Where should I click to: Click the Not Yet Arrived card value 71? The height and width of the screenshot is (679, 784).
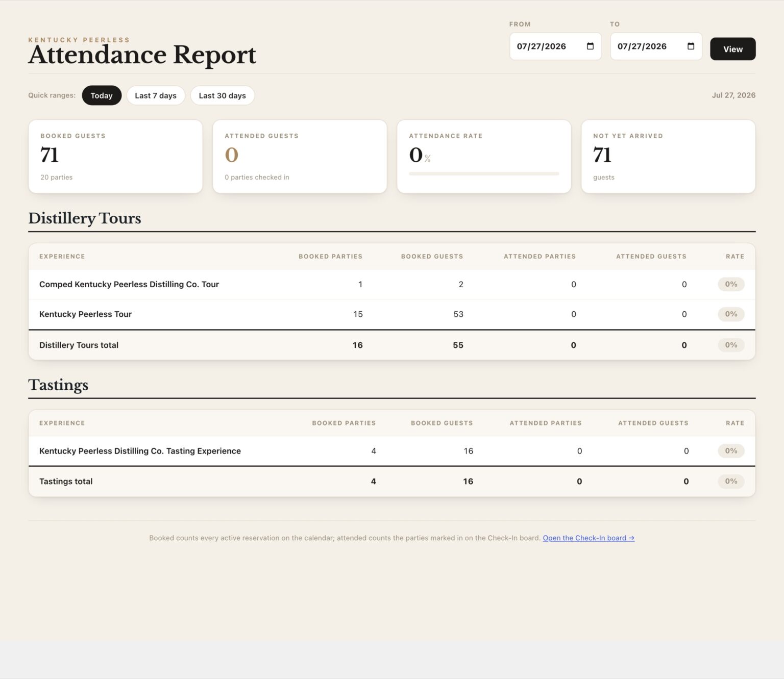(602, 155)
